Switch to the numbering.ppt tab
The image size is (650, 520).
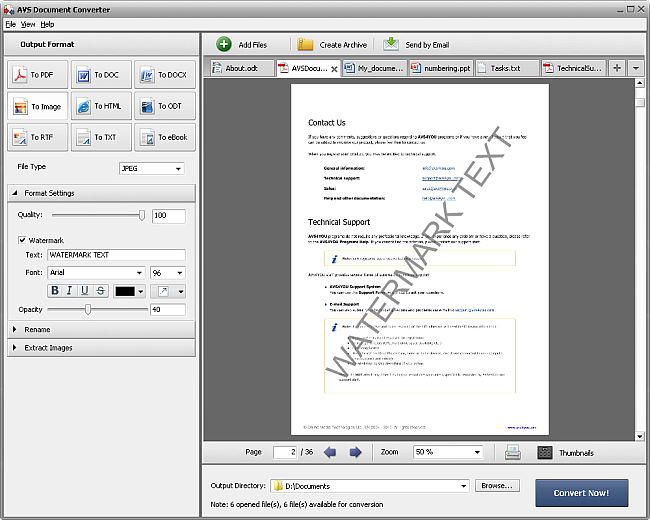[x=441, y=68]
